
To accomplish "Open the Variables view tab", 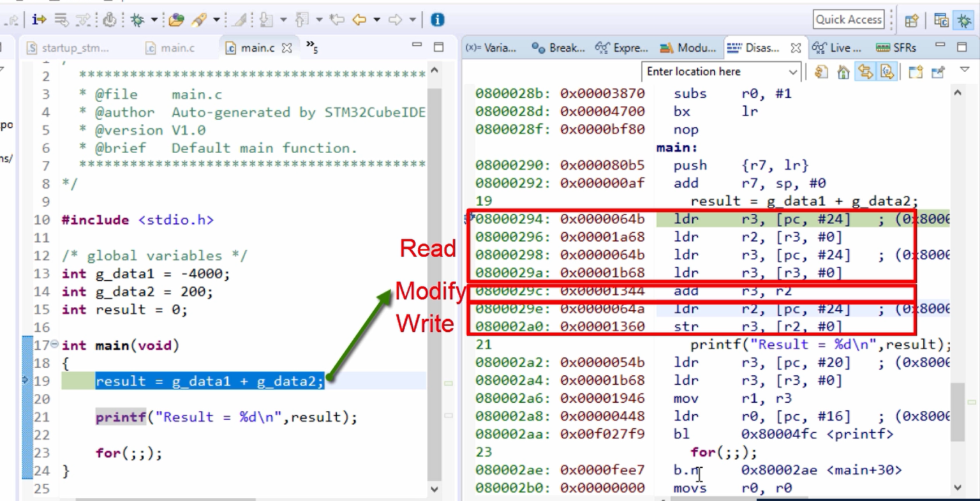I will [491, 48].
